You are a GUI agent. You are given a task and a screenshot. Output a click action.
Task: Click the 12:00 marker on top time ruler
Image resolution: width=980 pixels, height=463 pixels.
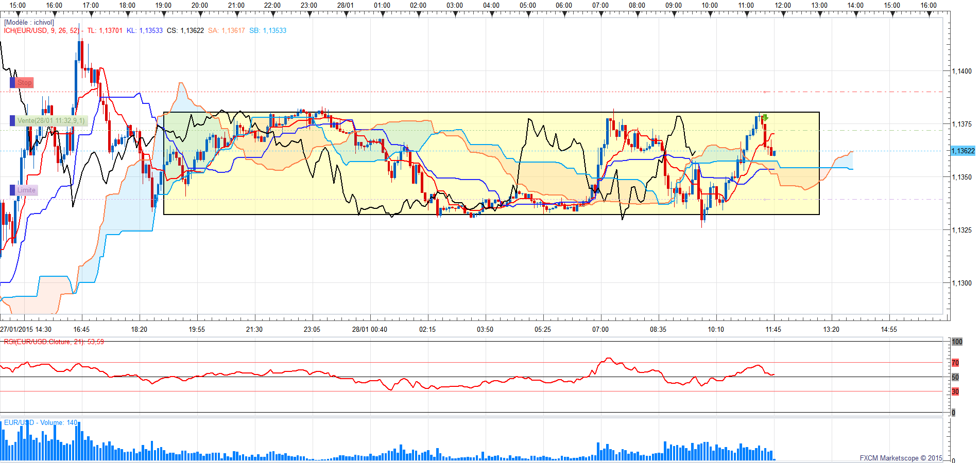[x=782, y=5]
